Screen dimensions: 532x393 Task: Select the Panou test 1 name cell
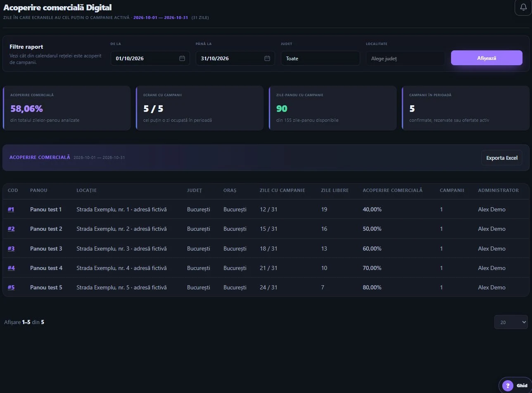coord(46,209)
